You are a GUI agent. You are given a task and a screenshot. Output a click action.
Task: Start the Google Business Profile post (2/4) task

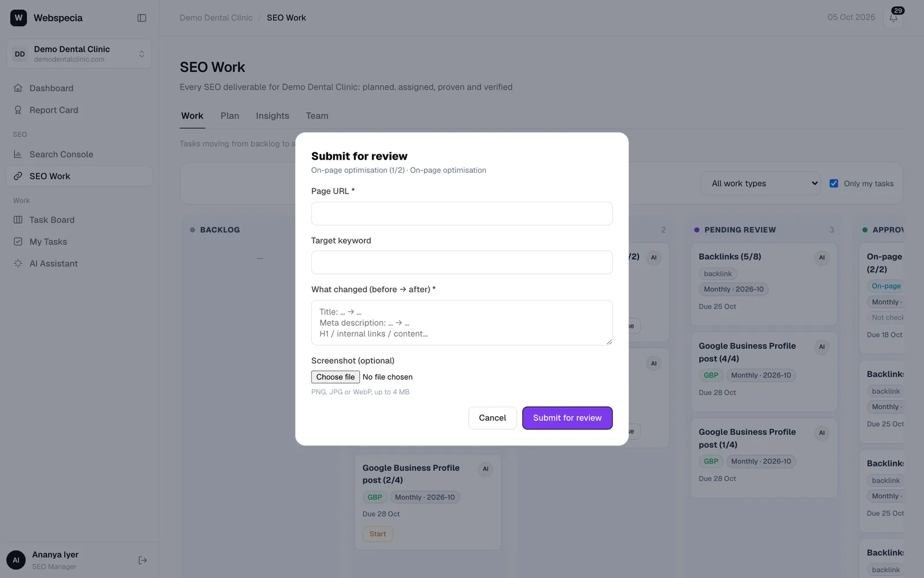pyautogui.click(x=378, y=534)
